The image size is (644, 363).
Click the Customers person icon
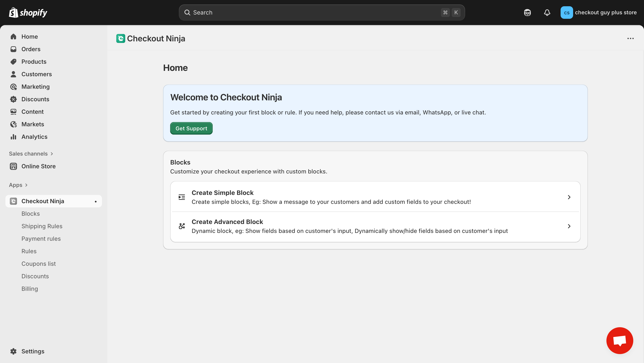(x=13, y=74)
